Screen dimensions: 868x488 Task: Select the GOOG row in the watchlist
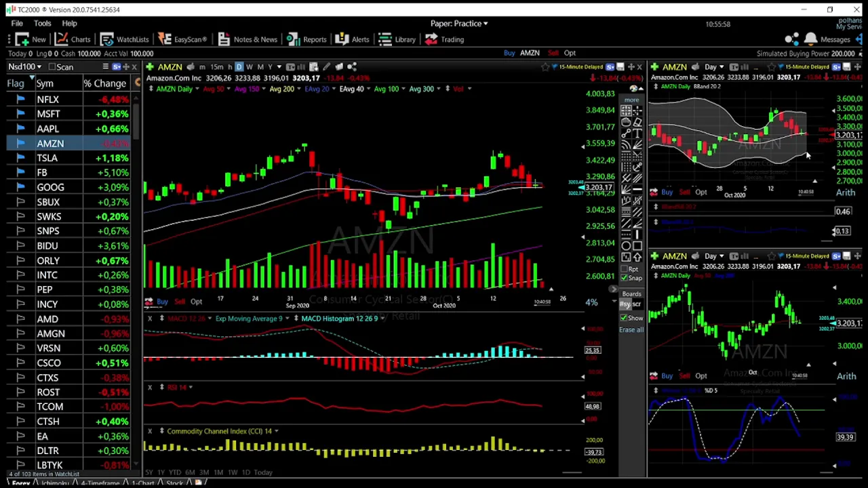tap(68, 187)
